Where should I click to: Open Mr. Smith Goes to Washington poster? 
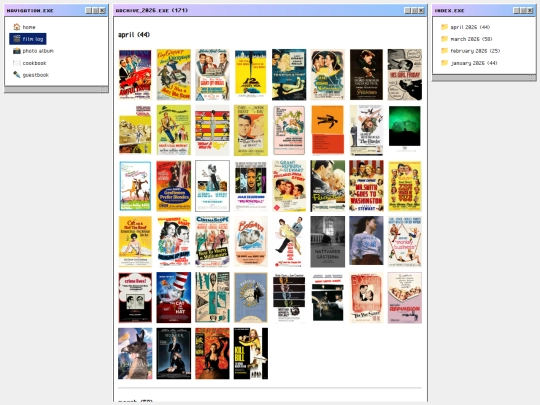(x=366, y=186)
